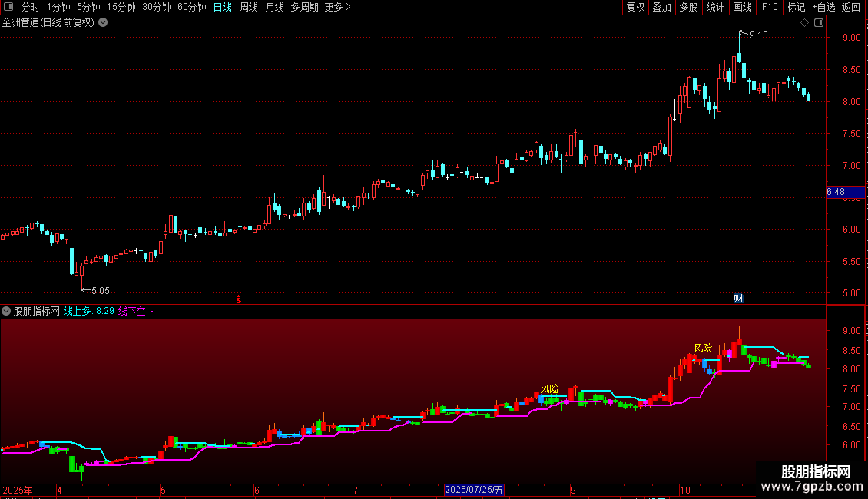Open the 复权 adjustment option
The image size is (868, 499).
pyautogui.click(x=635, y=7)
